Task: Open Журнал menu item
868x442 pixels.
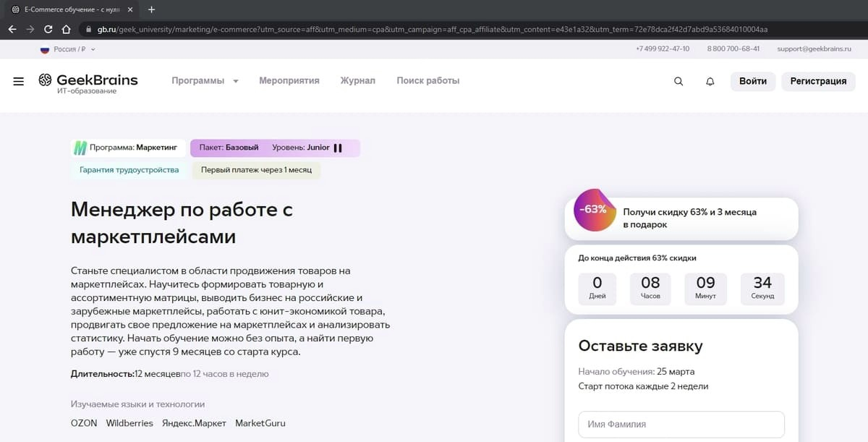Action: (358, 81)
